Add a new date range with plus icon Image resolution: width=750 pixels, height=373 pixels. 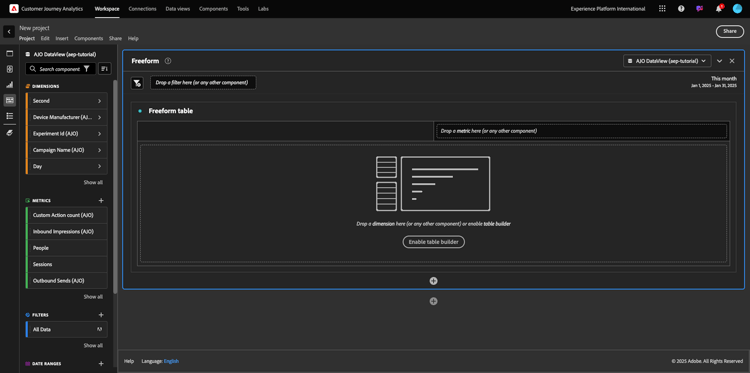click(101, 363)
